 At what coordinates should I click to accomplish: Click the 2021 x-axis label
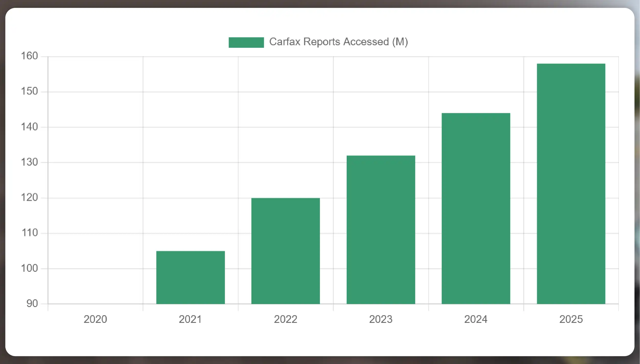coord(190,319)
